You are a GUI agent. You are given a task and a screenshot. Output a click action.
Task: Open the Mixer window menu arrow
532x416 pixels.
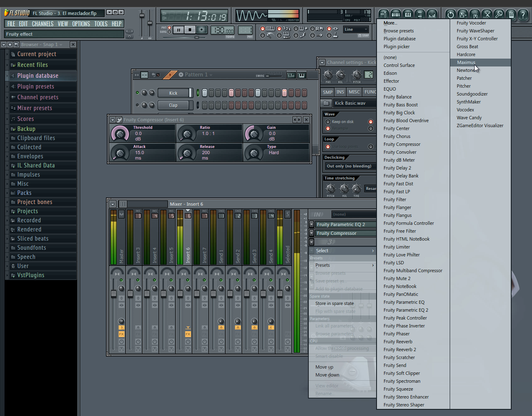(x=113, y=204)
